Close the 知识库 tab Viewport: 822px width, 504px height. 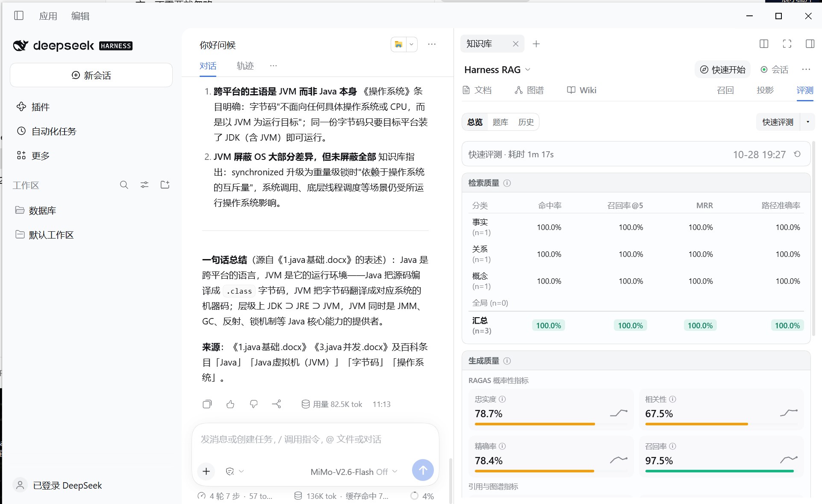tap(516, 44)
